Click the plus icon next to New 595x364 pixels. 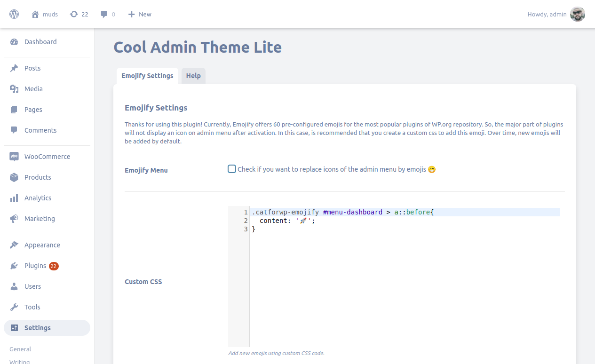pos(132,14)
